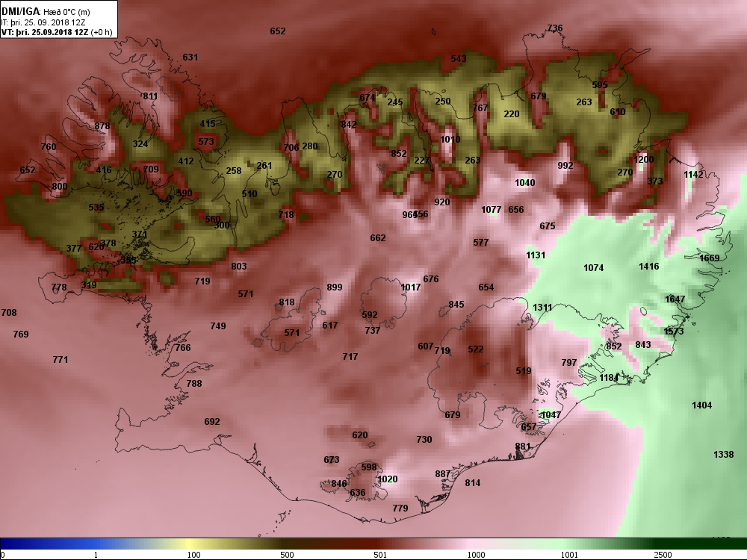Select the 1077 value label

(492, 210)
